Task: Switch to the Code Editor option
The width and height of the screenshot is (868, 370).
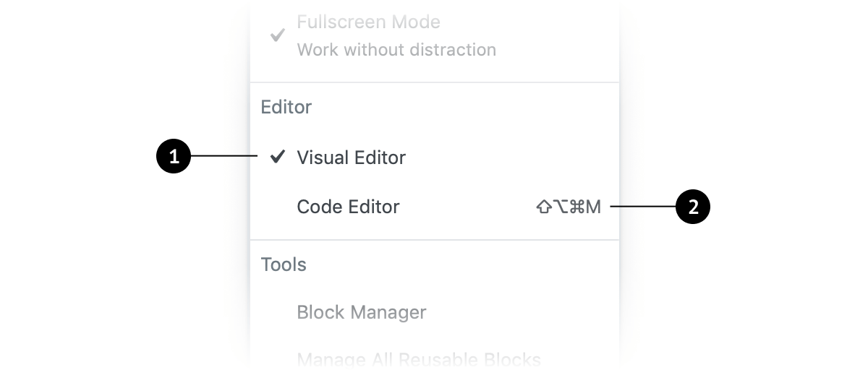Action: [x=435, y=207]
